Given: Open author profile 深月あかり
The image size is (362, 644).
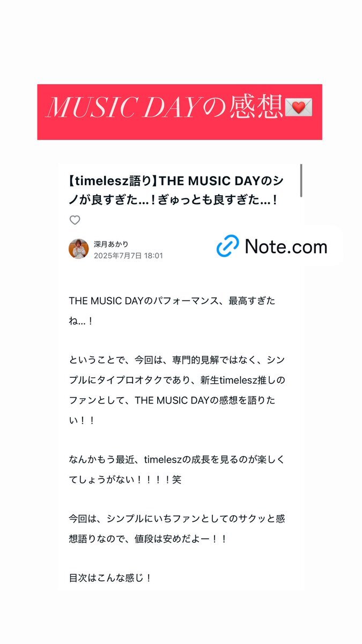Looking at the screenshot, I should click(111, 244).
